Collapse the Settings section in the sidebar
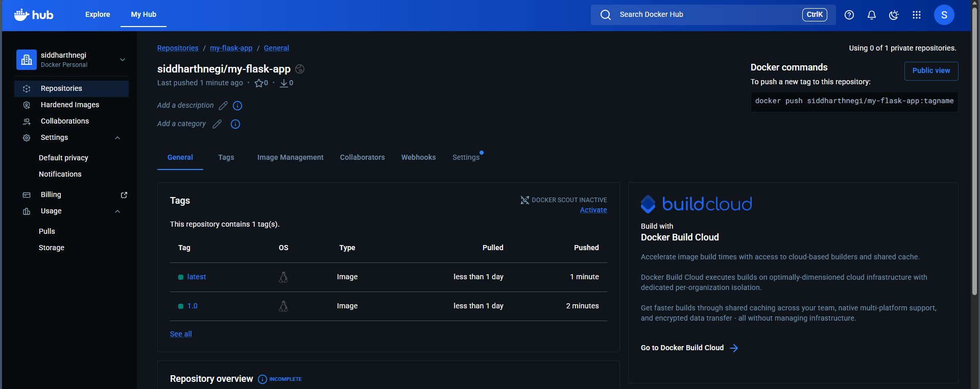This screenshot has width=980, height=389. click(117, 138)
